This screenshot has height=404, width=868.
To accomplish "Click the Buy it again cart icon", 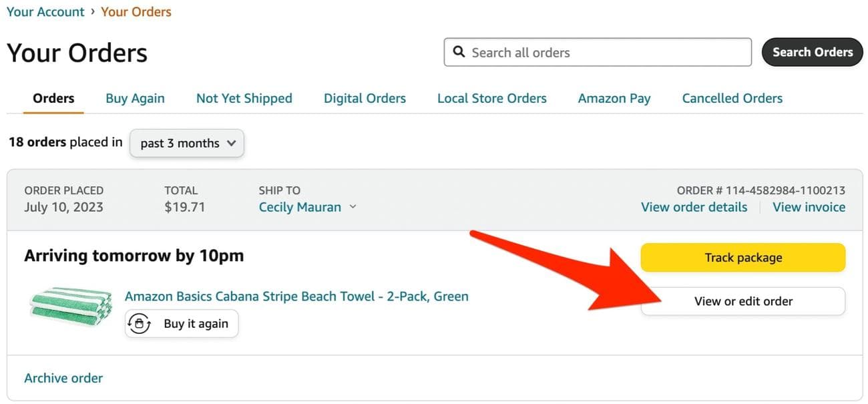I will click(139, 324).
